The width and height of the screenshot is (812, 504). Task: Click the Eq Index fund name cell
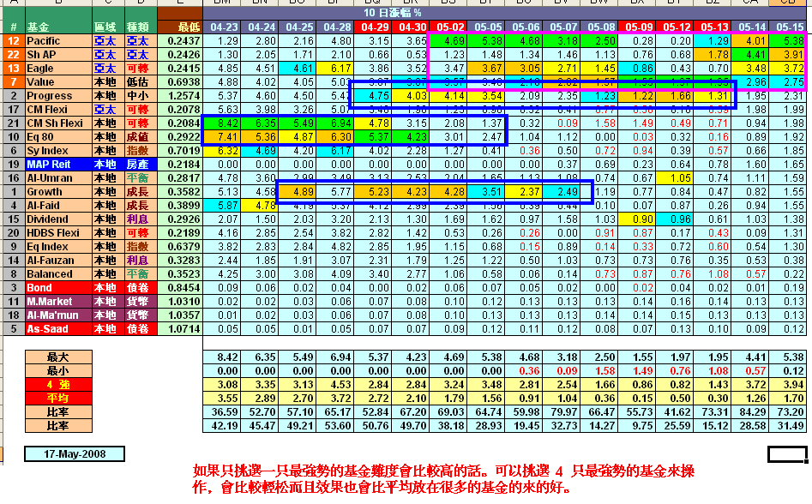point(58,246)
